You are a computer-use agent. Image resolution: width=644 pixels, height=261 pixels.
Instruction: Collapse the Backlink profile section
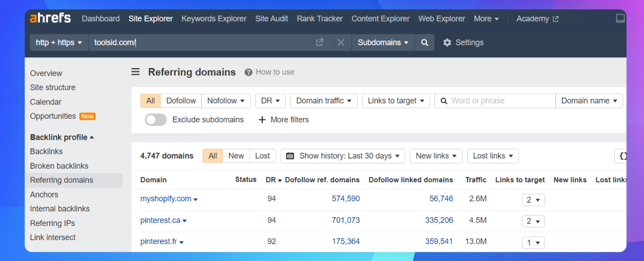(62, 137)
